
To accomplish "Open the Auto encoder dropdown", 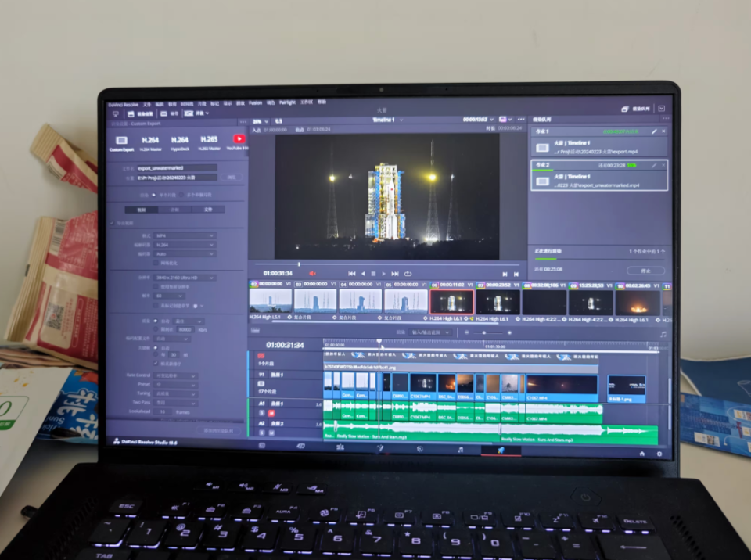I will coord(185,254).
